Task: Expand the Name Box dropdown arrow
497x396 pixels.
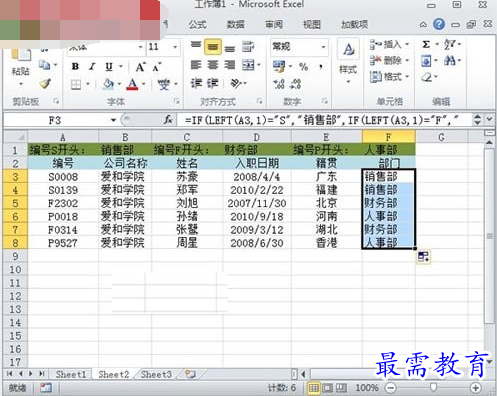Action: pos(113,120)
